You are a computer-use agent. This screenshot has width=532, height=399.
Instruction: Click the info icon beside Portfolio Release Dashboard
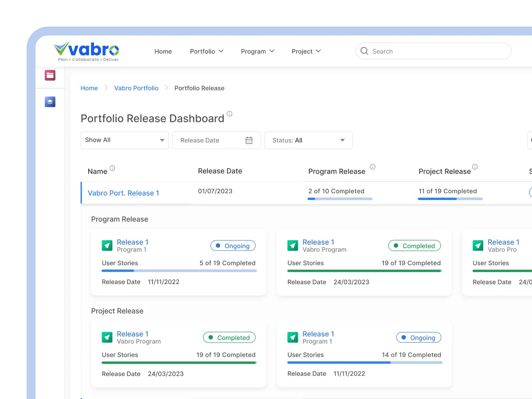pyautogui.click(x=229, y=114)
